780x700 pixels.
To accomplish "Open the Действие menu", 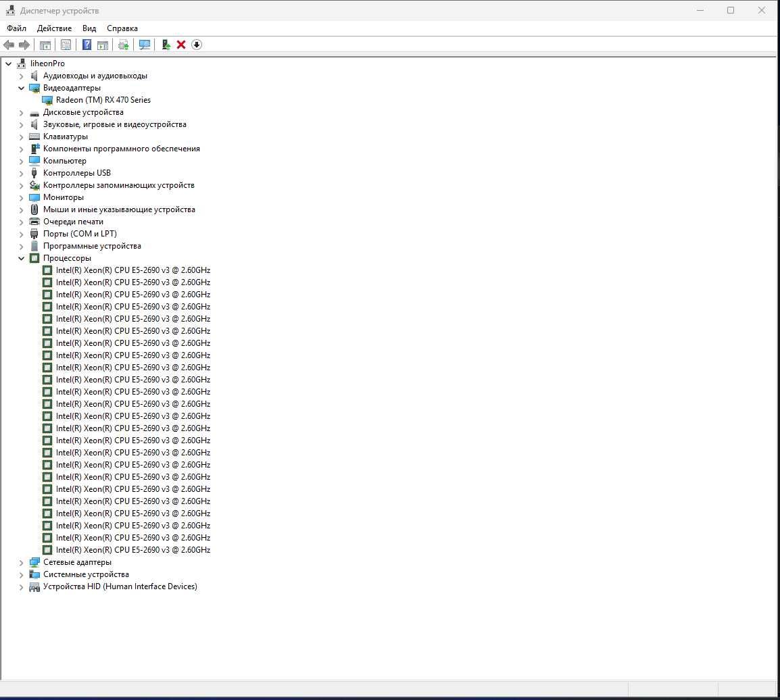I will click(54, 28).
